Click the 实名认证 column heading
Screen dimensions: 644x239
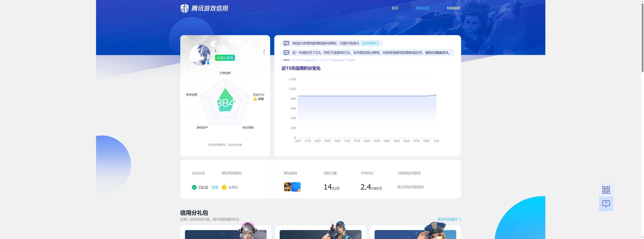coord(198,173)
